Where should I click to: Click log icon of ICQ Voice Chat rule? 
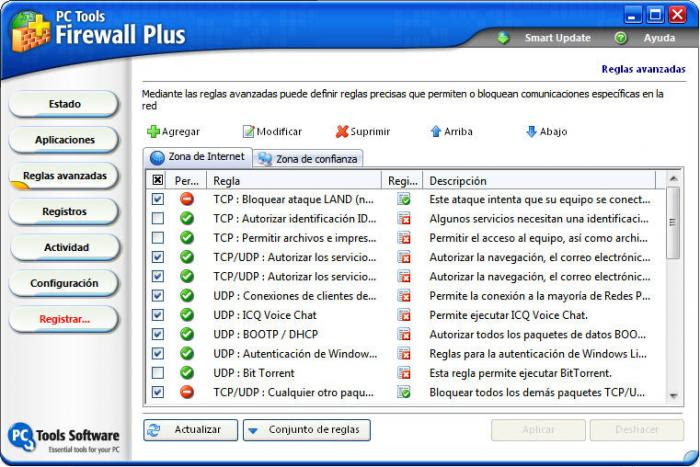tap(404, 315)
